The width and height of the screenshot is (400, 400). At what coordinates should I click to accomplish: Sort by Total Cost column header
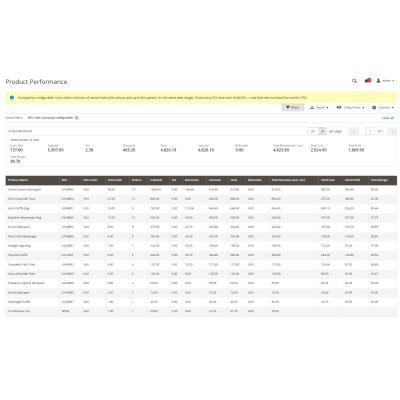tap(330, 180)
